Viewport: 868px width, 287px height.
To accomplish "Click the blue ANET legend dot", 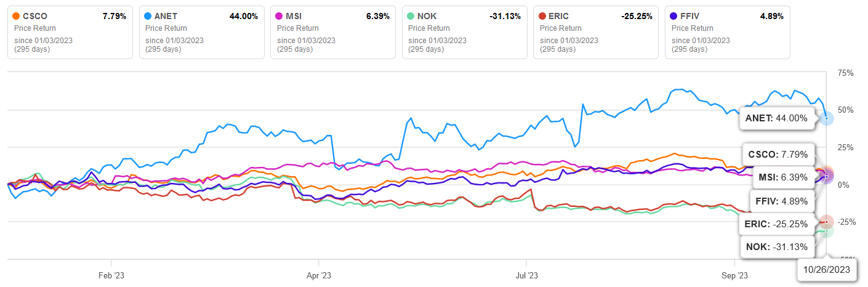I will (148, 16).
